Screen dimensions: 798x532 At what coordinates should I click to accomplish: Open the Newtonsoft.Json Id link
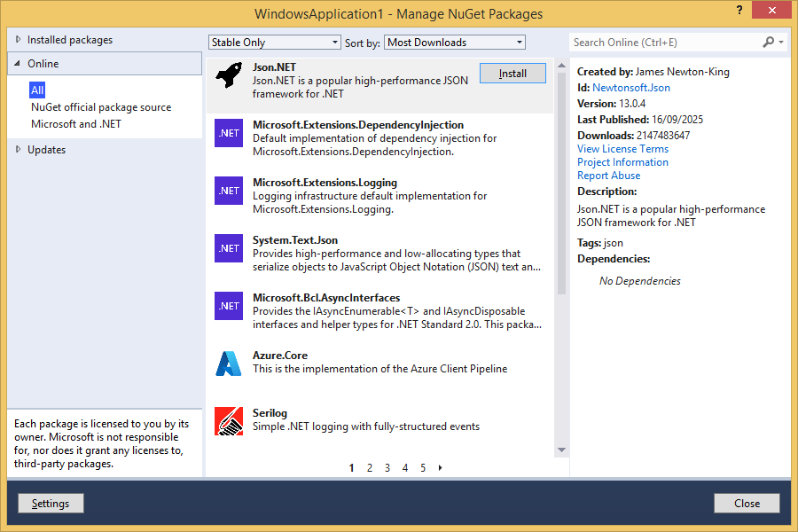point(631,88)
